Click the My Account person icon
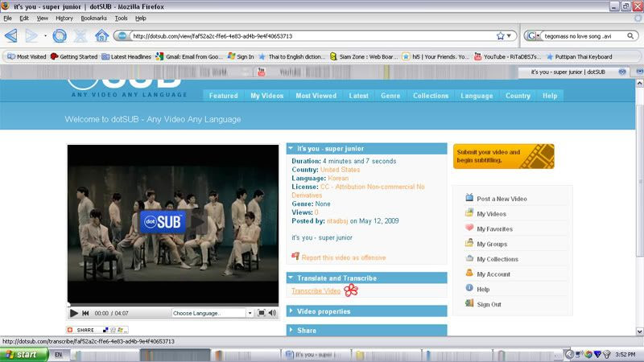Viewport: 644px width, 362px height. point(469,273)
